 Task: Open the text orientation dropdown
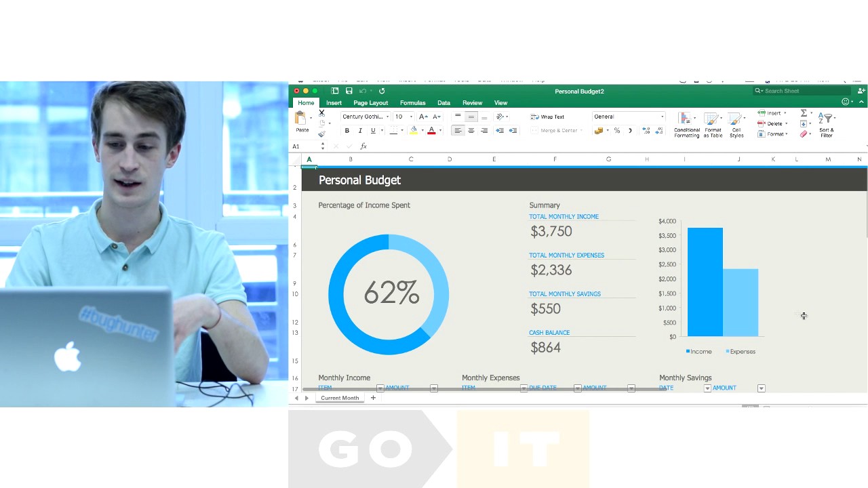tap(502, 117)
